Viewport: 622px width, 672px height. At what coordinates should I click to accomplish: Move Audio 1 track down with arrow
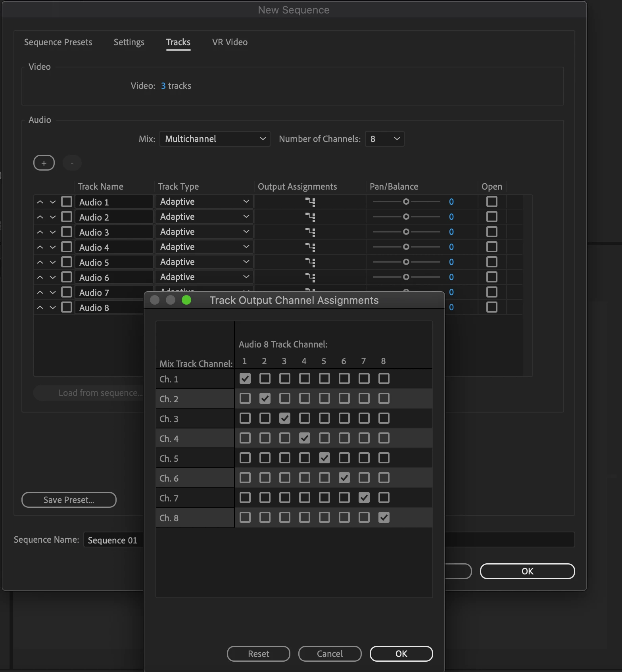coord(53,202)
